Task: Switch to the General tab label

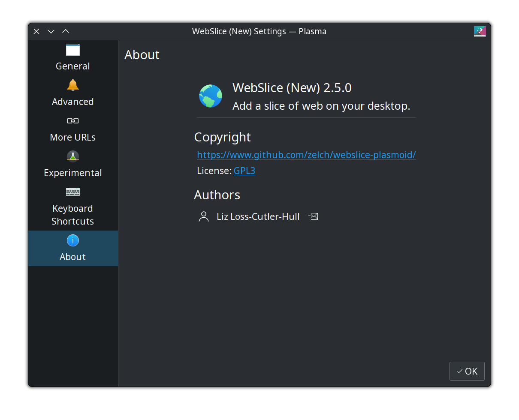Action: click(73, 66)
